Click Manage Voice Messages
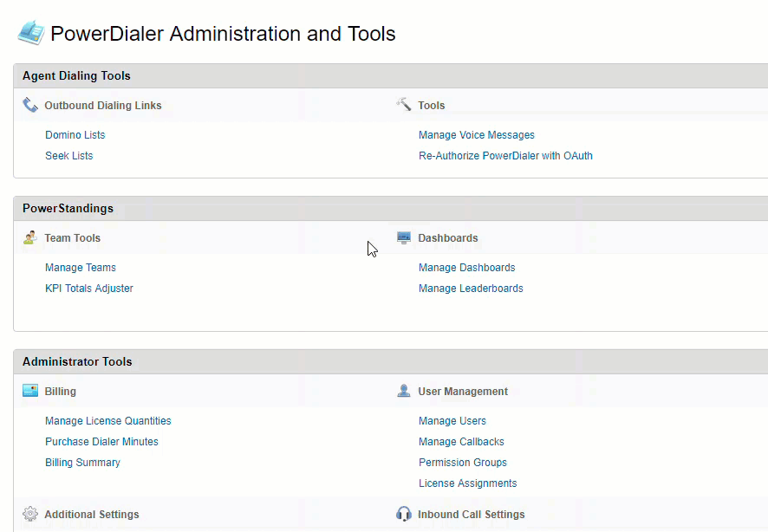Screen dimensions: 768x532 [476, 134]
